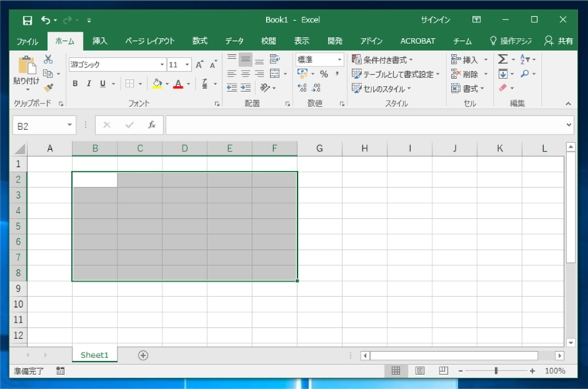Decrease font size with small A
588x389 pixels.
(213, 64)
